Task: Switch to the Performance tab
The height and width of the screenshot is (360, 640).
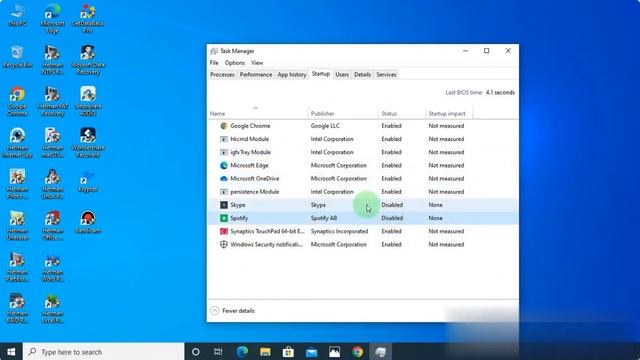Action: tap(256, 75)
